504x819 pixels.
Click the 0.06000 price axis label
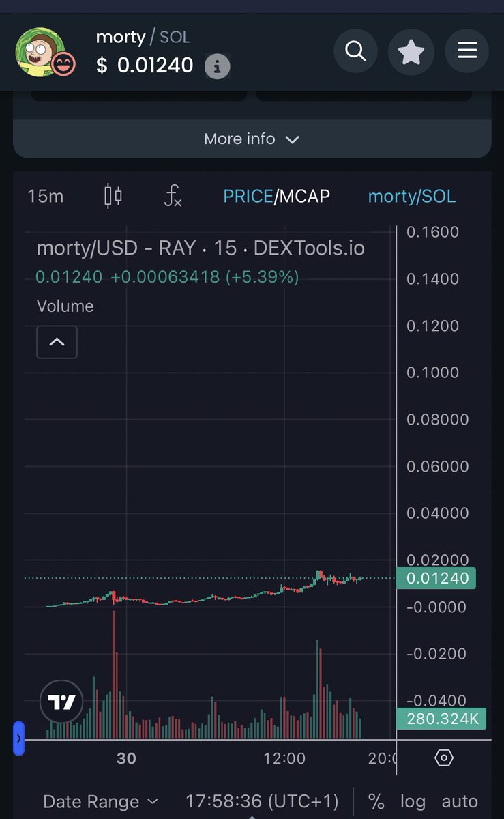click(437, 467)
